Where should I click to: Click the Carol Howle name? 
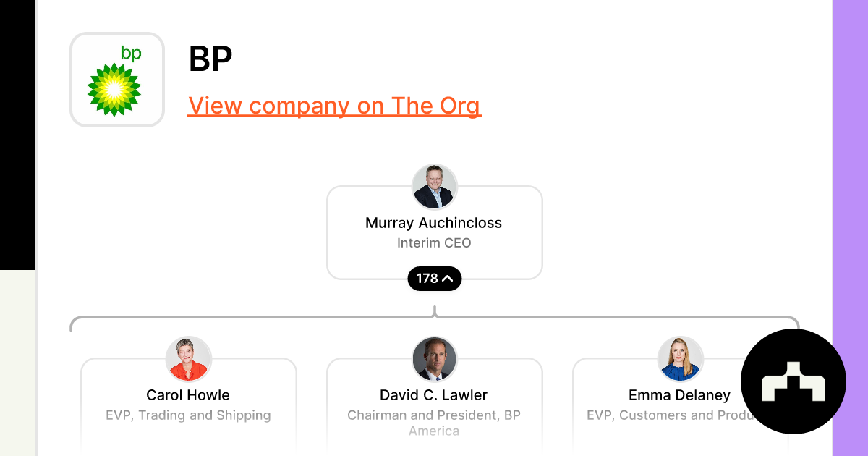[x=188, y=395]
